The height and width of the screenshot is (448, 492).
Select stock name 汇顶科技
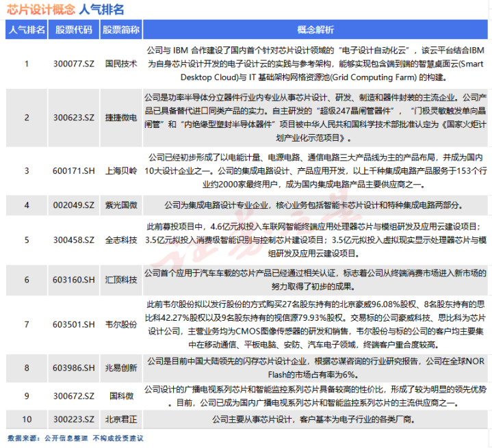(121, 280)
